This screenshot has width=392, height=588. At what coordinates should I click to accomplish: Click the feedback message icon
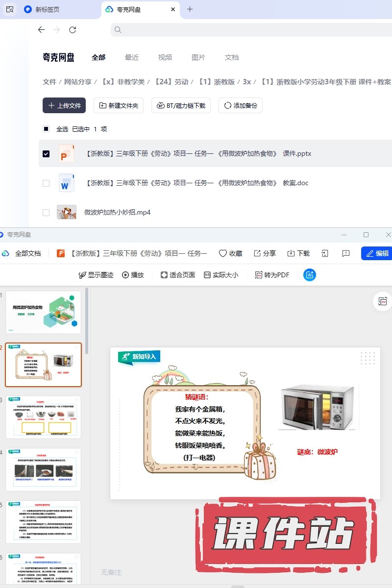346,253
